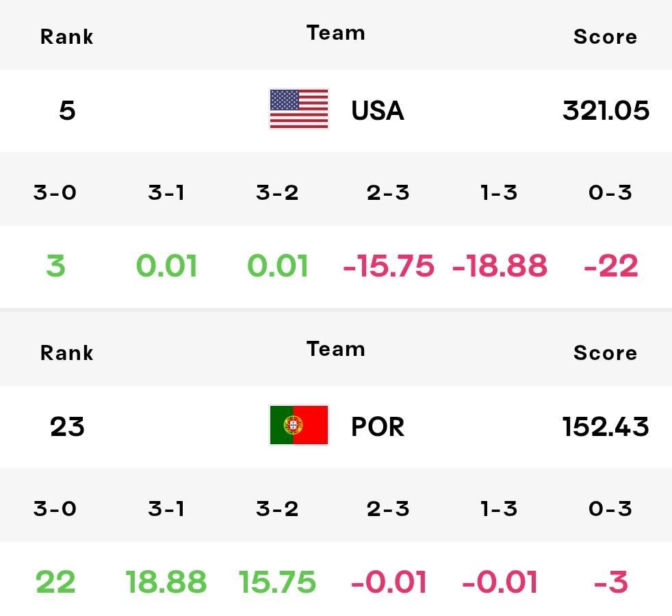Select the USA team name
The image size is (672, 616).
(x=378, y=110)
